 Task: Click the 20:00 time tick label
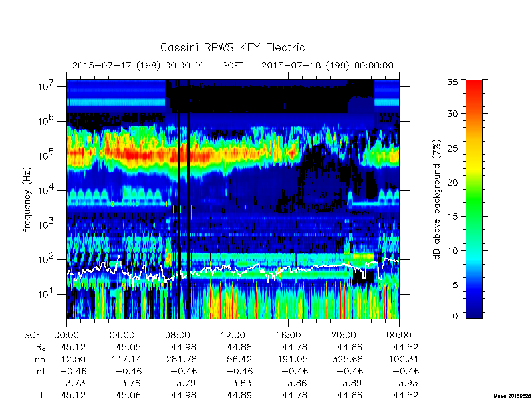344,336
